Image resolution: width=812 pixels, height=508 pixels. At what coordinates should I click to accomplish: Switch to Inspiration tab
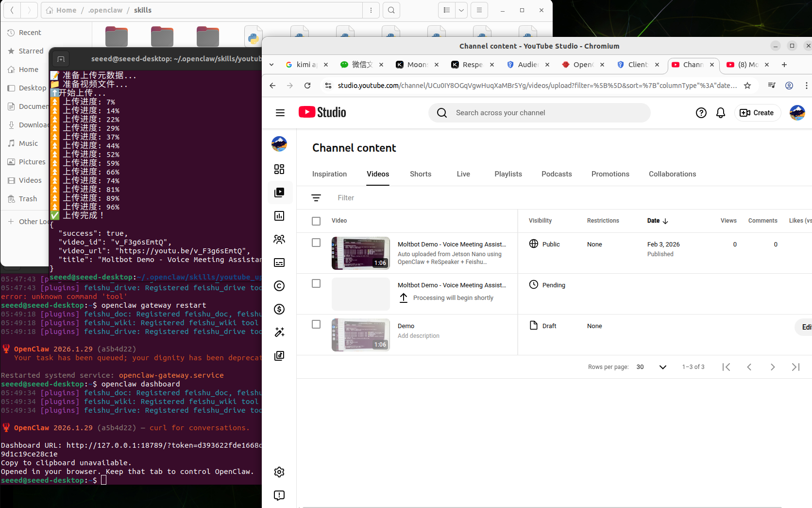pyautogui.click(x=329, y=174)
